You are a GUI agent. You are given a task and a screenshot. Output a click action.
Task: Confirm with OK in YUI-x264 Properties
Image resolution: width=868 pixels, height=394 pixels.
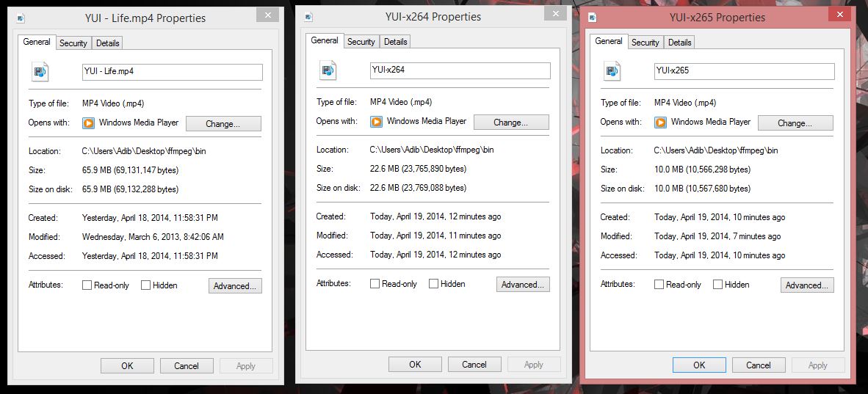pyautogui.click(x=415, y=364)
